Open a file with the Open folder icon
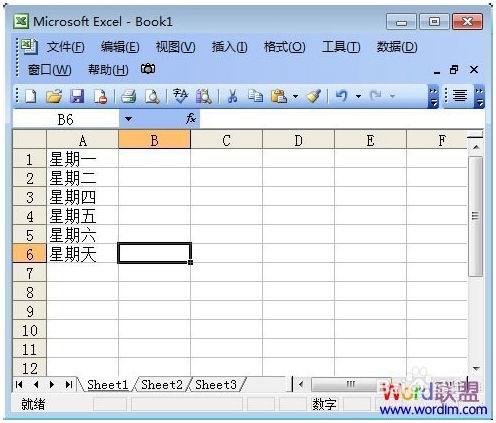Image resolution: width=496 pixels, height=423 pixels. click(54, 97)
